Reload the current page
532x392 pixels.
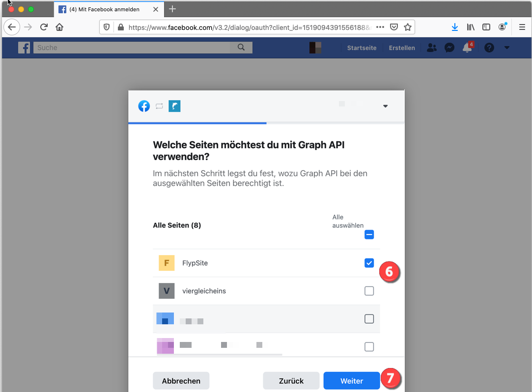click(x=44, y=27)
